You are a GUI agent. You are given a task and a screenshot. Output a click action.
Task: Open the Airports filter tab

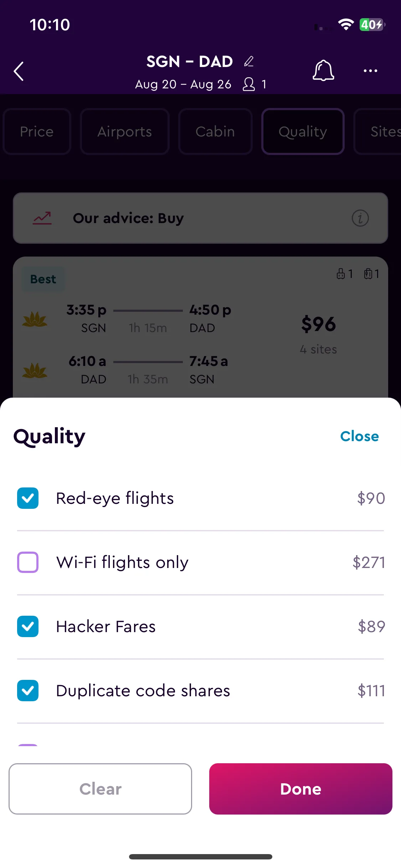(x=125, y=131)
